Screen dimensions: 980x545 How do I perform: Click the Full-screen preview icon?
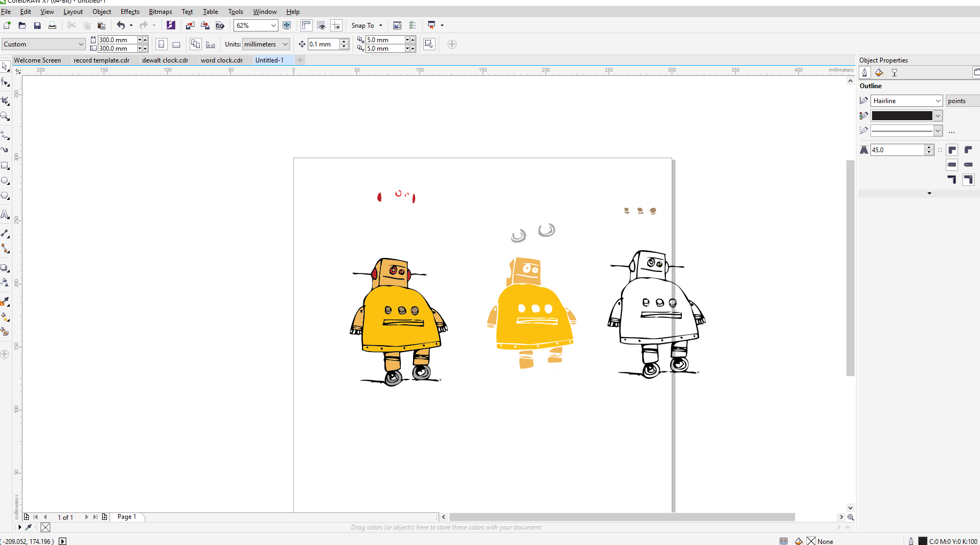pos(287,25)
